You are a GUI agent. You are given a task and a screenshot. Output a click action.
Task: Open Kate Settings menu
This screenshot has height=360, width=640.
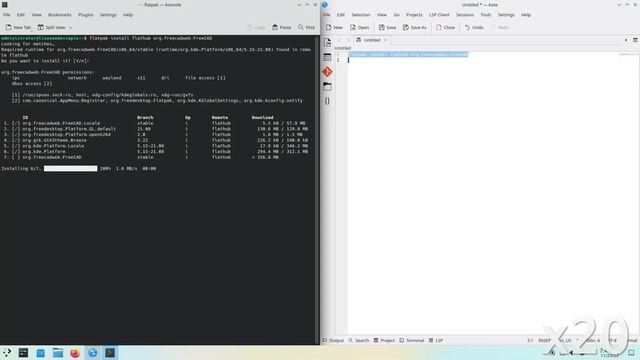[x=506, y=15]
